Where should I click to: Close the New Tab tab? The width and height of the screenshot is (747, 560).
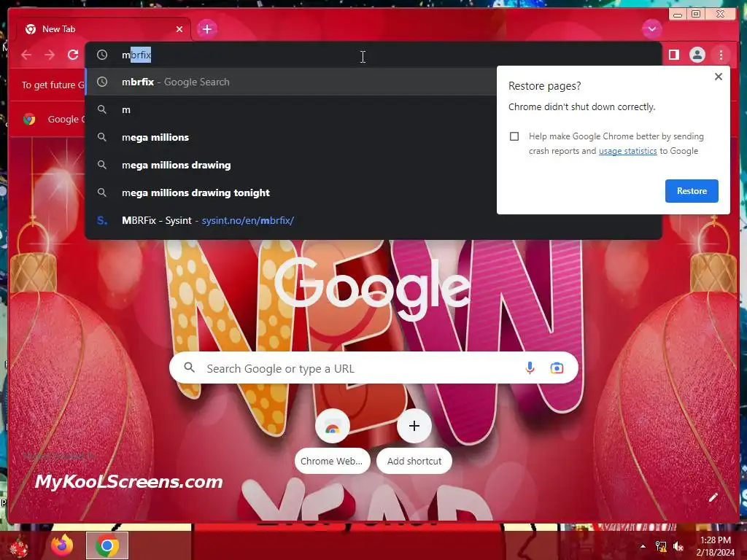tap(179, 29)
